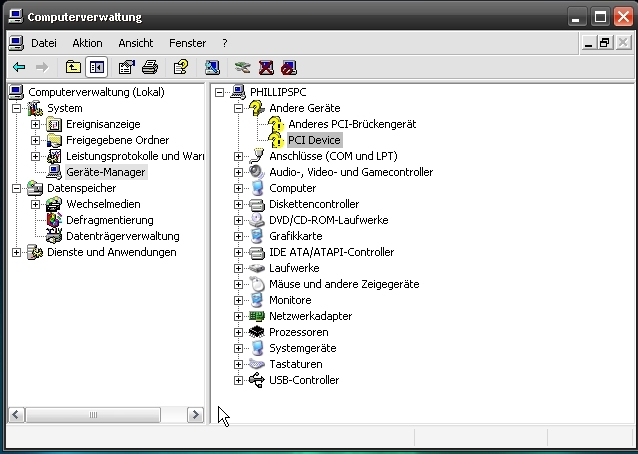Click the Uninstall device toolbar icon
638x454 pixels.
[266, 68]
